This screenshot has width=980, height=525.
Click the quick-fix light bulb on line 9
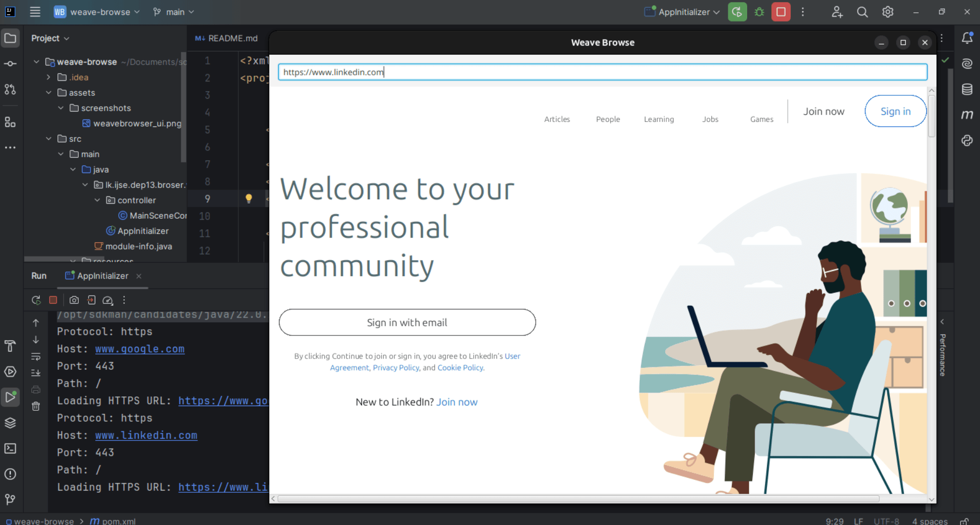point(249,199)
